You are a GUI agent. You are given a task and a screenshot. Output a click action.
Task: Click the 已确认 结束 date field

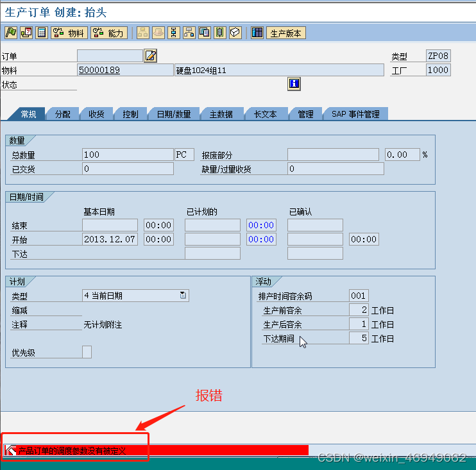click(315, 225)
